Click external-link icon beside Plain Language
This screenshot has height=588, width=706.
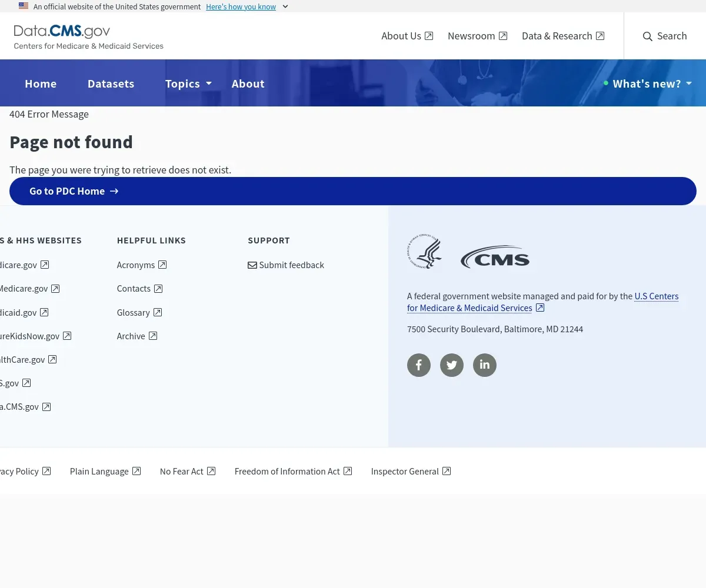coord(136,471)
